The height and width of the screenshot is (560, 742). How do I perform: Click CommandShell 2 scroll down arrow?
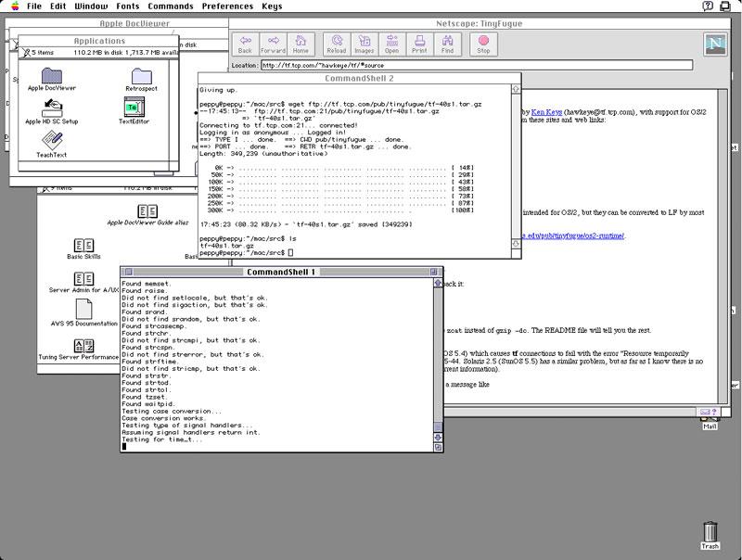click(516, 244)
